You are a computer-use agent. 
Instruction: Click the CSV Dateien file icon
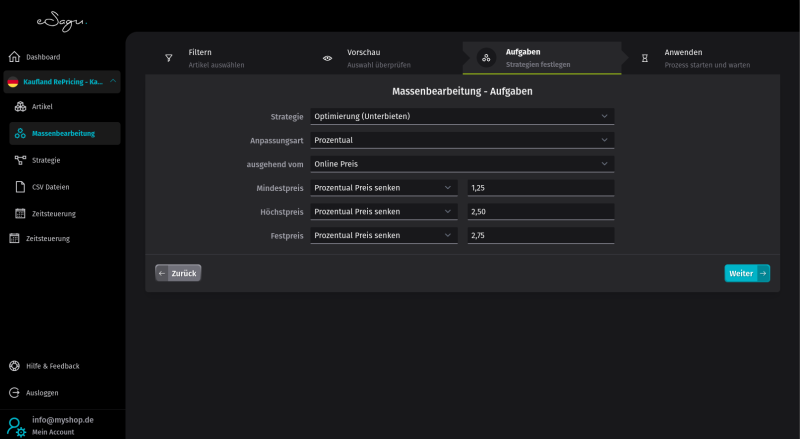tap(20, 187)
